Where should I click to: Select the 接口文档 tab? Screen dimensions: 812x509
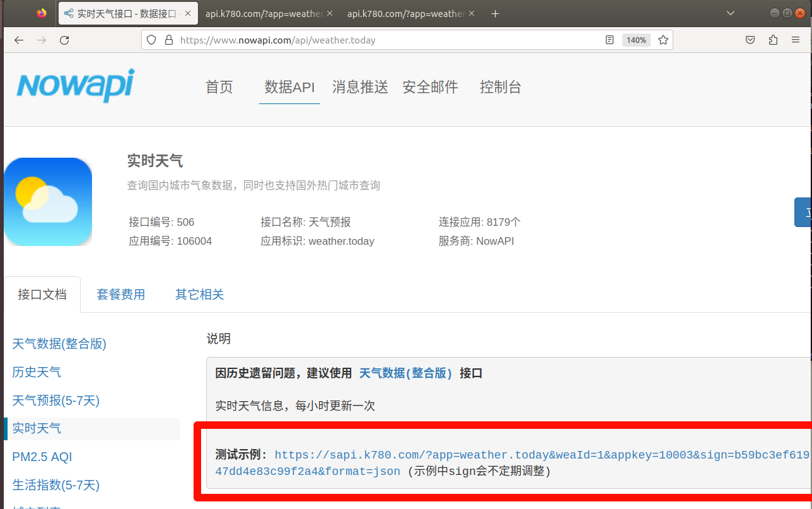point(42,295)
